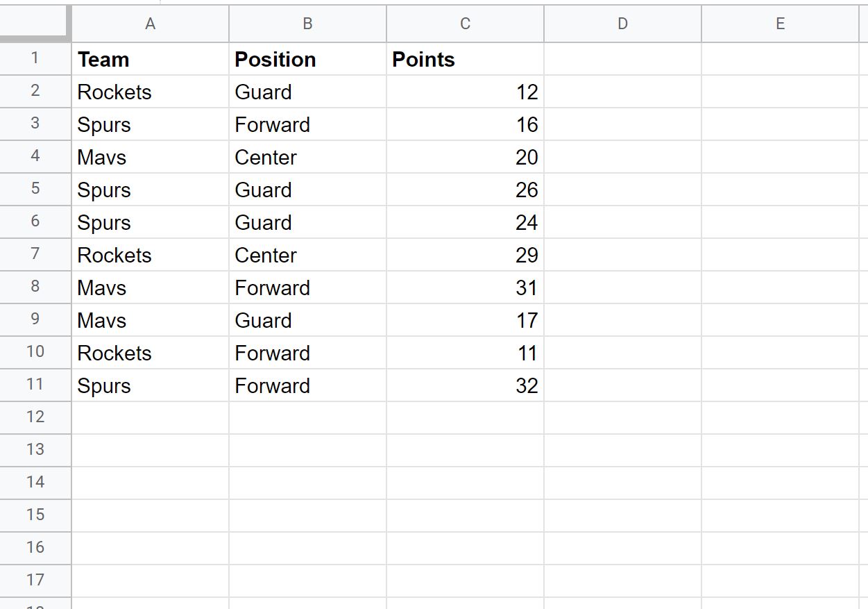Select column B header
Viewport: 868px width, 609px height.
pyautogui.click(x=307, y=24)
